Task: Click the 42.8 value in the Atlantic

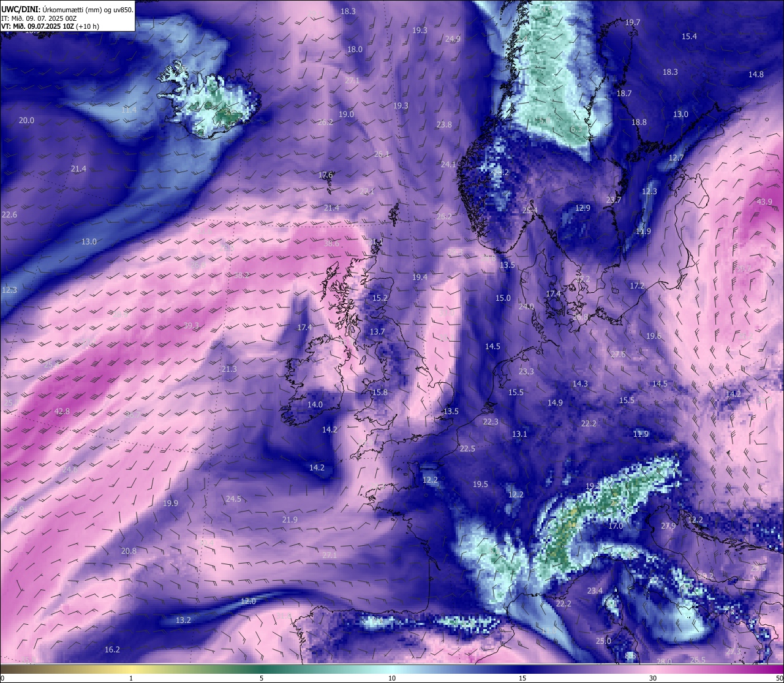Action: click(62, 411)
